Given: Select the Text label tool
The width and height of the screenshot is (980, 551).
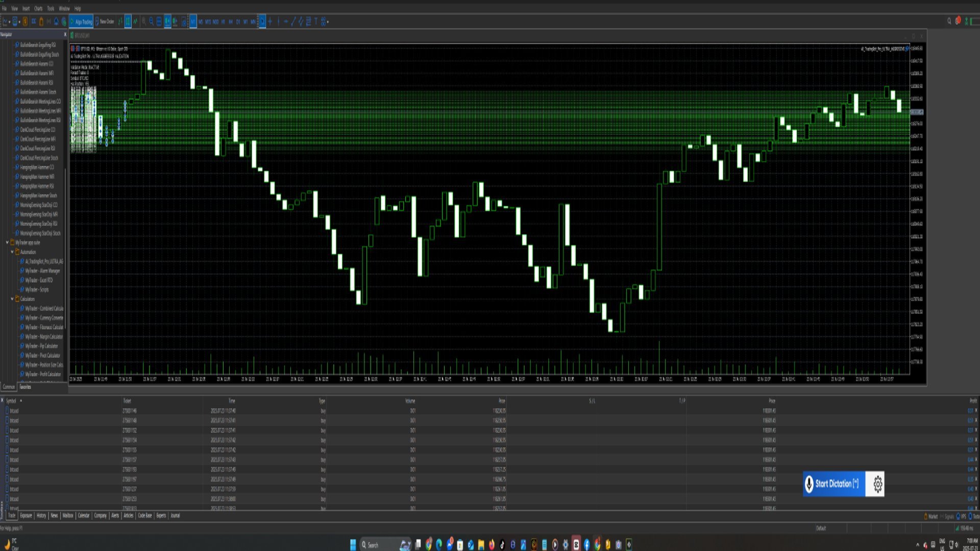Looking at the screenshot, I should click(316, 21).
